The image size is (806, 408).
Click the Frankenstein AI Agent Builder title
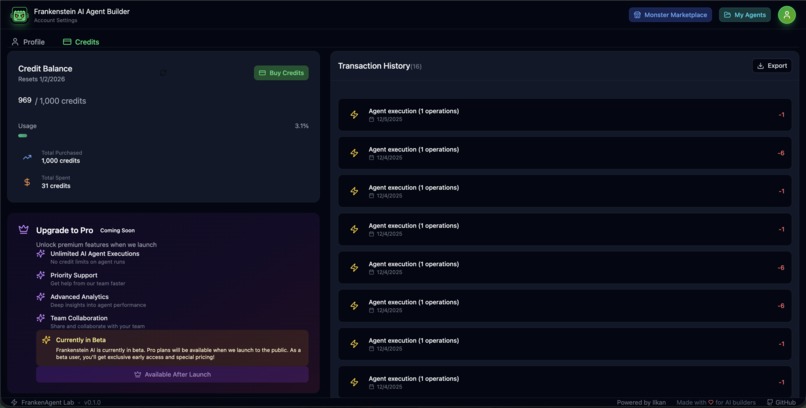point(82,11)
